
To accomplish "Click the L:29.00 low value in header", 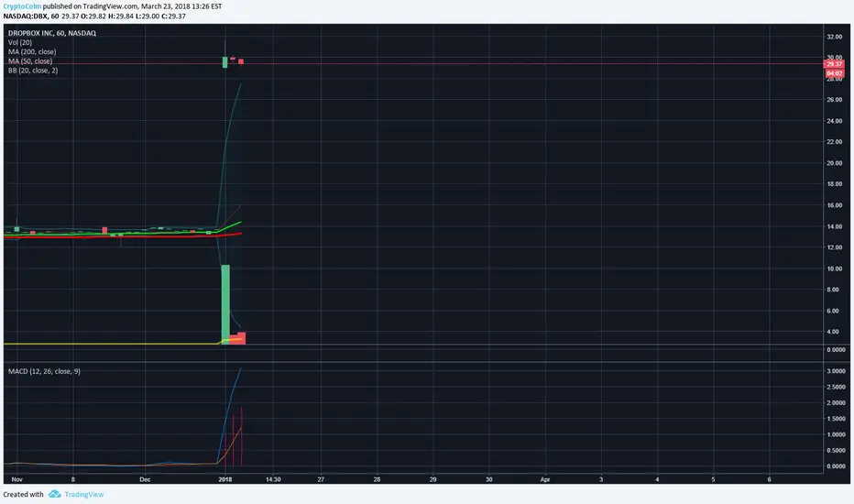I will (148, 16).
